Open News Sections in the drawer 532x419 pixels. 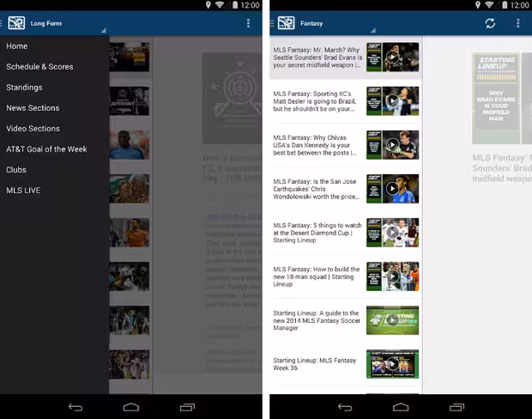[54, 108]
